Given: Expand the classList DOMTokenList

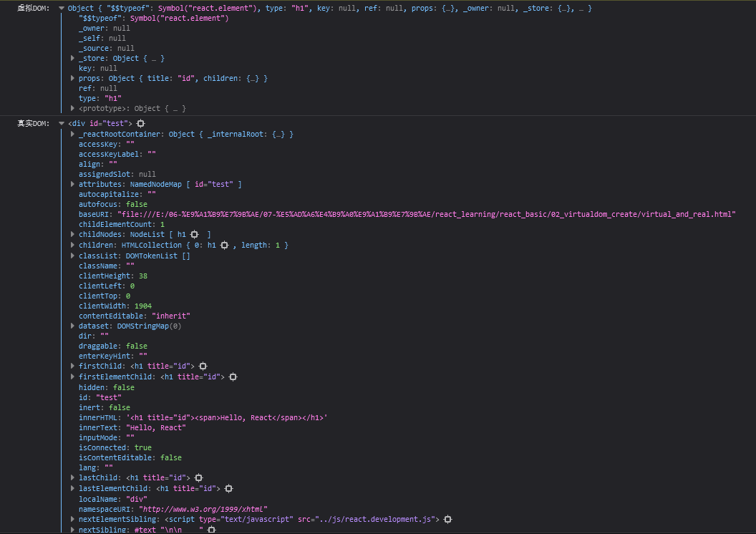Looking at the screenshot, I should coord(73,256).
